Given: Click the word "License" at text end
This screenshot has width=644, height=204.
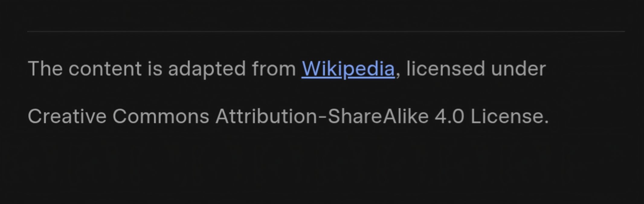Looking at the screenshot, I should (x=506, y=116).
